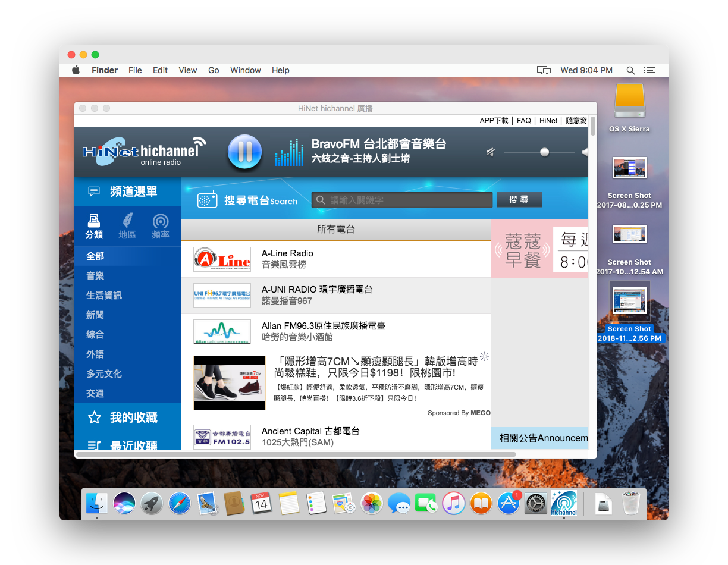
Task: Pause the BravoFM radio stream
Action: (244, 152)
